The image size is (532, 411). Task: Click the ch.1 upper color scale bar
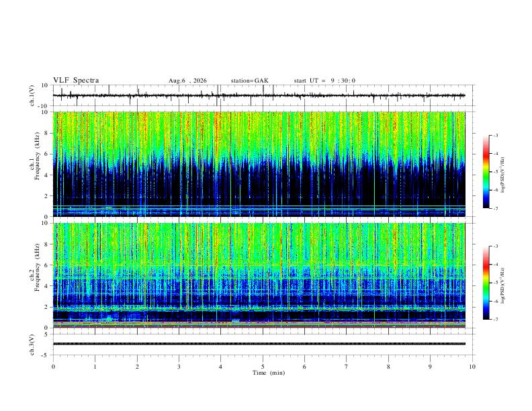click(486, 172)
